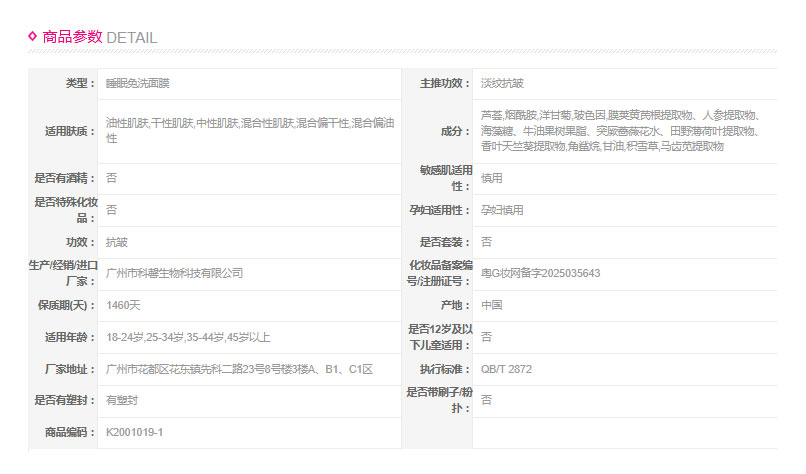Click the 商品参数 DETAIL section heading
Viewport: 806px width, 474px height.
click(x=99, y=37)
